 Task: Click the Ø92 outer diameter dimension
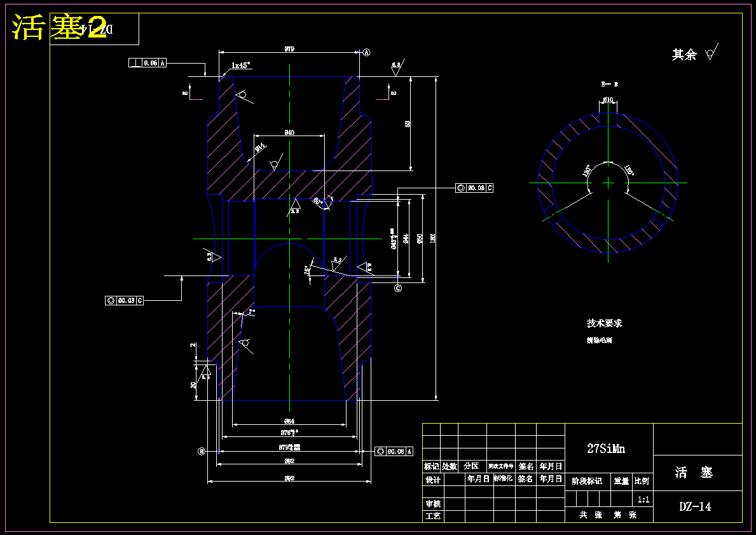(x=289, y=478)
